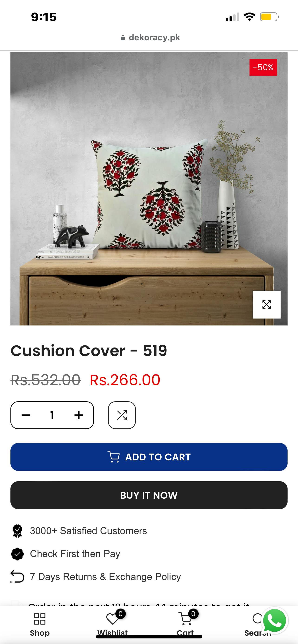
Task: Tap the dekoracy.pk address bar
Action: click(x=150, y=38)
